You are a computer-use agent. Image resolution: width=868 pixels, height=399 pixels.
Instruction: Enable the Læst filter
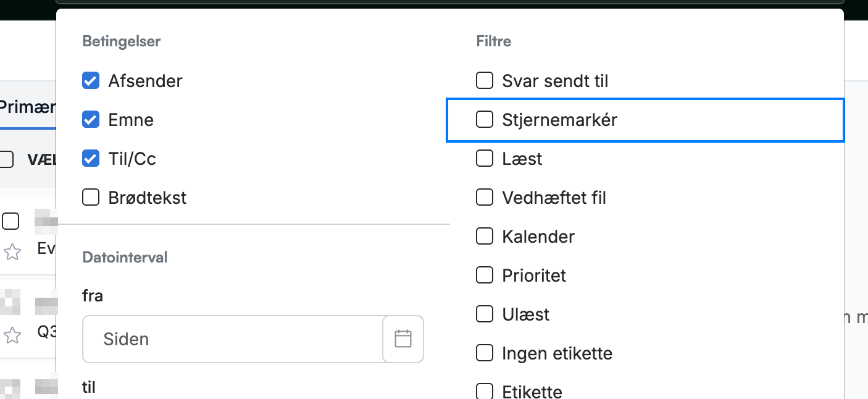click(x=485, y=159)
